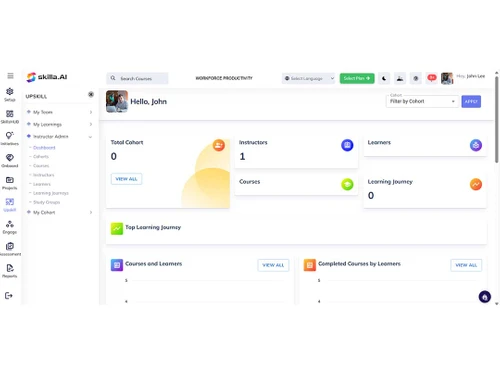Open Courses under Instructor Admin

[41, 166]
